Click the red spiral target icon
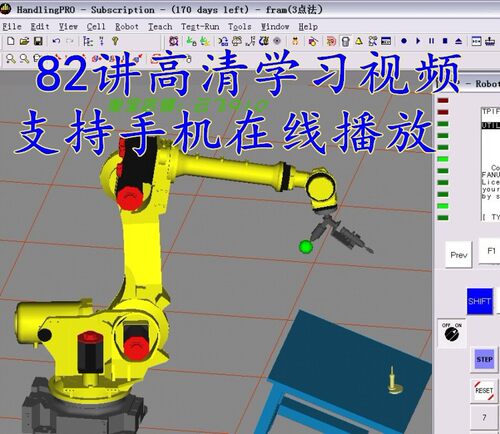500x434 pixels. point(331,41)
